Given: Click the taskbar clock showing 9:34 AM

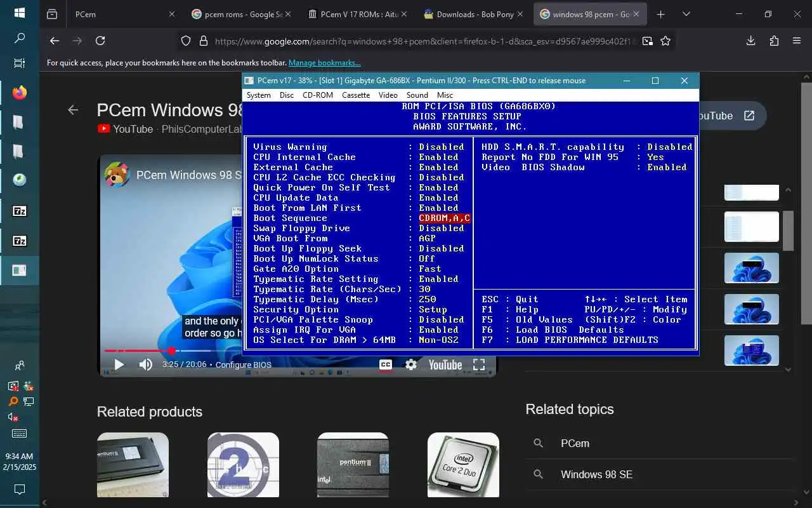Looking at the screenshot, I should (x=19, y=462).
